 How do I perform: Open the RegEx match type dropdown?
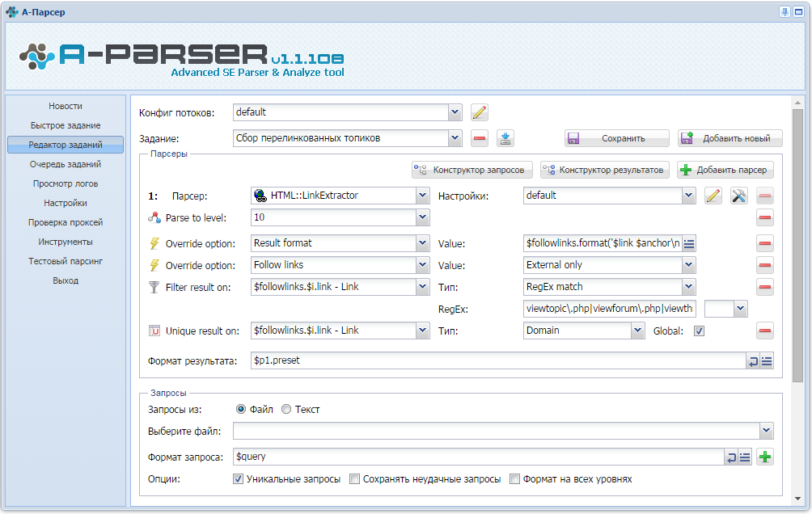[688, 286]
